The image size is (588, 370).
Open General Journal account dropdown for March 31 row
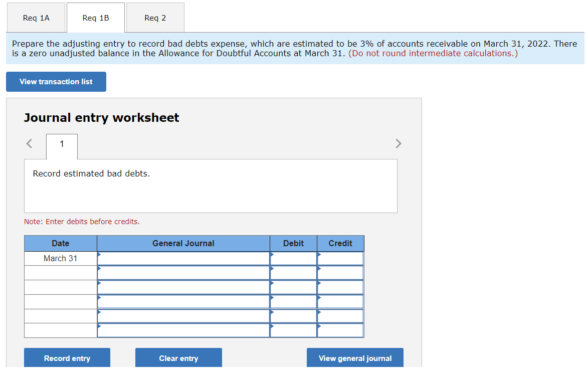tap(183, 258)
